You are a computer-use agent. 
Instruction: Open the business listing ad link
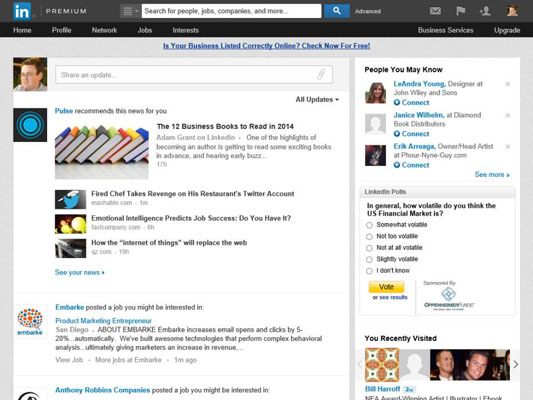coord(266,46)
